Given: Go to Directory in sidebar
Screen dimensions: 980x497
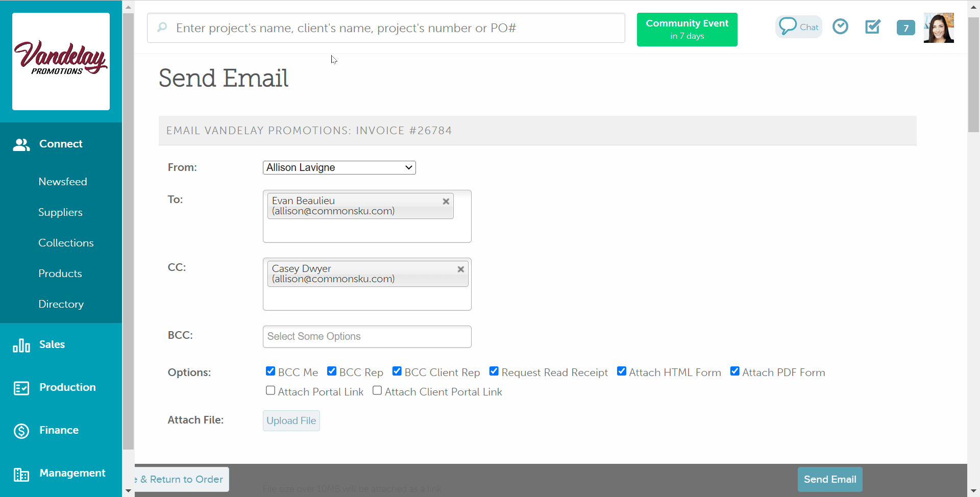Looking at the screenshot, I should click(61, 304).
